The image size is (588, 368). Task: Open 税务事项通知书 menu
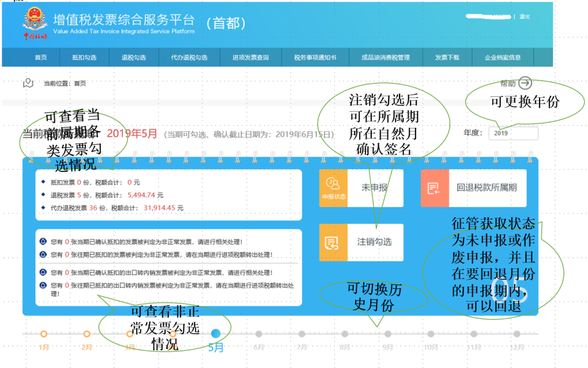[315, 57]
